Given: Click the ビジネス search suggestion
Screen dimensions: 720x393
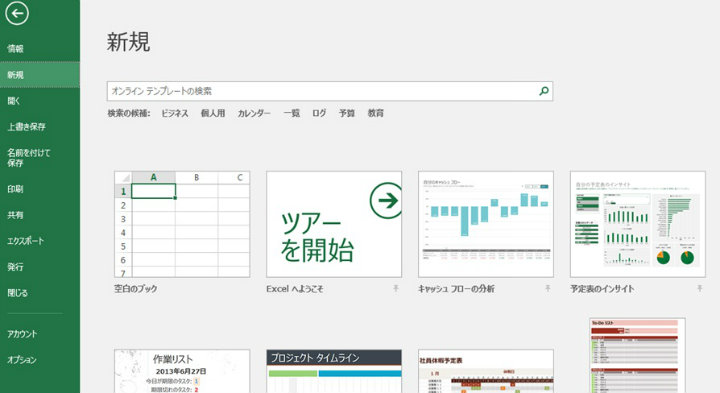Looking at the screenshot, I should tap(174, 113).
